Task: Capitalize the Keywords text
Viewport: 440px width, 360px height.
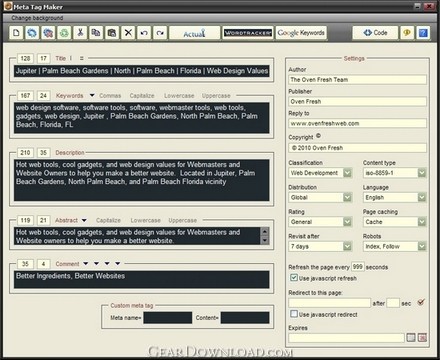Action: pos(142,96)
